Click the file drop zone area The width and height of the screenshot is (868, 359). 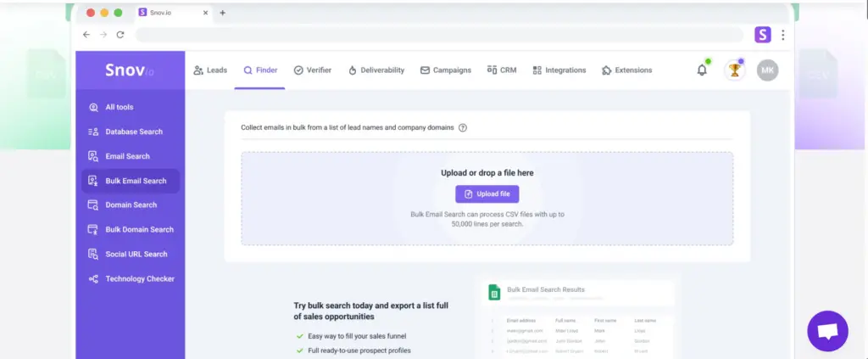point(487,199)
